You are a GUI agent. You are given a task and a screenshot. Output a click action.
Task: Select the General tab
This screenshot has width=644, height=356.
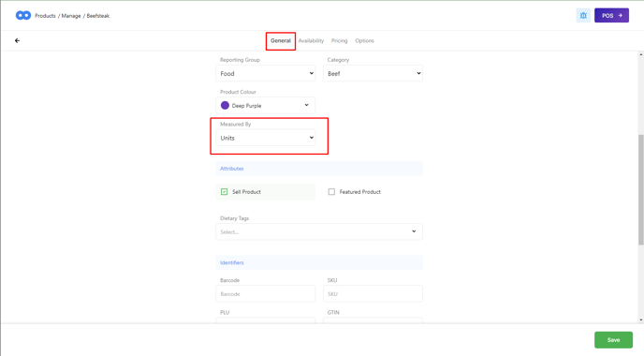pos(281,40)
